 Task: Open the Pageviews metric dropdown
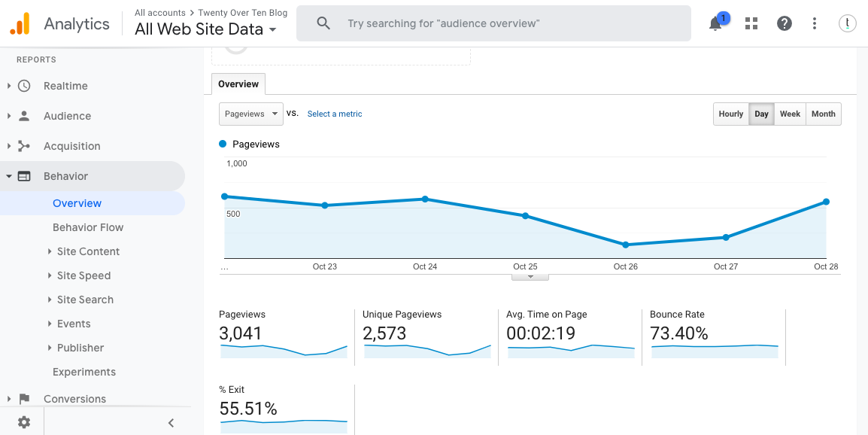250,114
